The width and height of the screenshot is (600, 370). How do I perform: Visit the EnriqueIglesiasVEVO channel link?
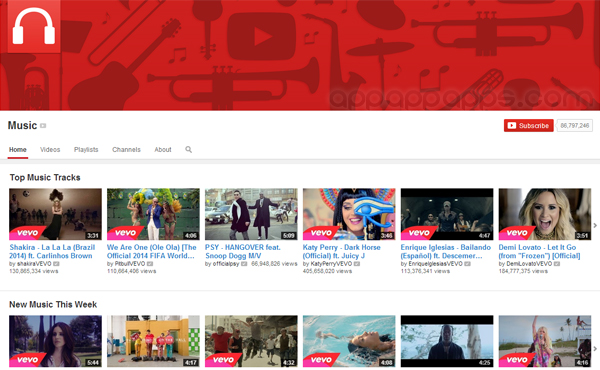pos(435,264)
